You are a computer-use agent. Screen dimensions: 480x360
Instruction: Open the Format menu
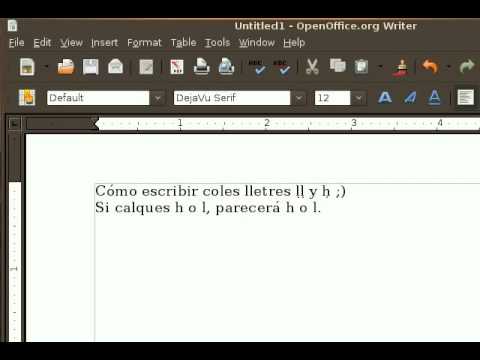144,43
